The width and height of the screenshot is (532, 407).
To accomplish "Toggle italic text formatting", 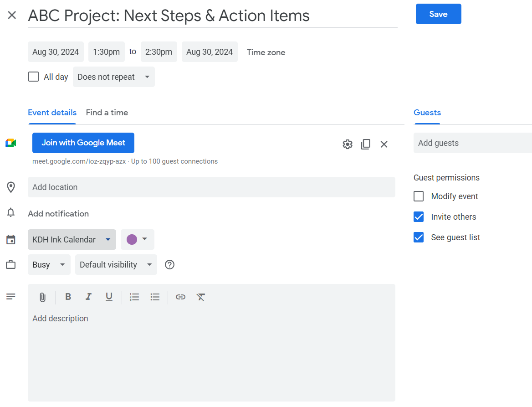I will coord(88,297).
